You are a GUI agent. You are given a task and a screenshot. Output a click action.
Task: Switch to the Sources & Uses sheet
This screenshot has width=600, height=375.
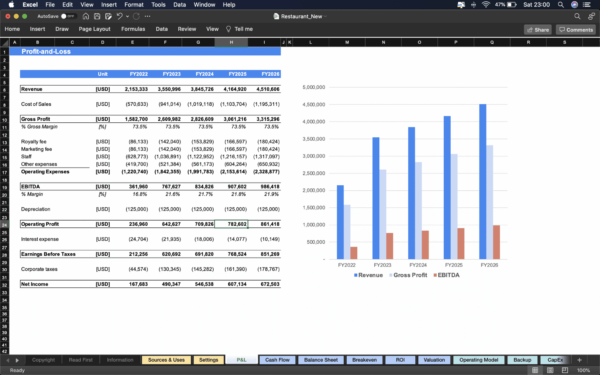click(x=166, y=360)
